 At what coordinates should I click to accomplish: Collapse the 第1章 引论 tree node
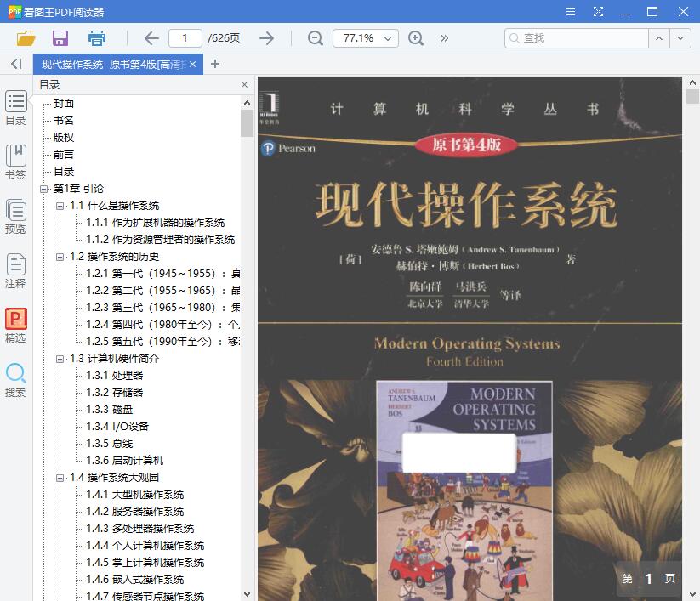click(43, 189)
